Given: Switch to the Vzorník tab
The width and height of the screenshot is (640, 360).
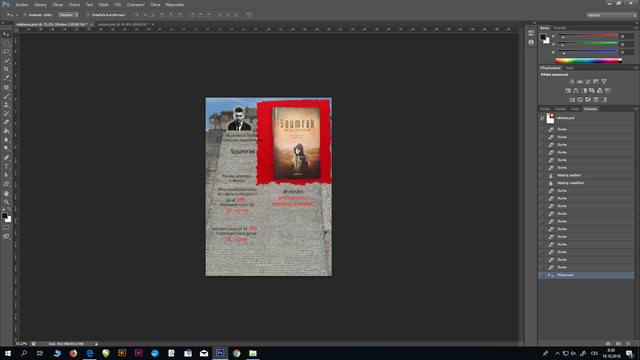Looking at the screenshot, I should 560,28.
